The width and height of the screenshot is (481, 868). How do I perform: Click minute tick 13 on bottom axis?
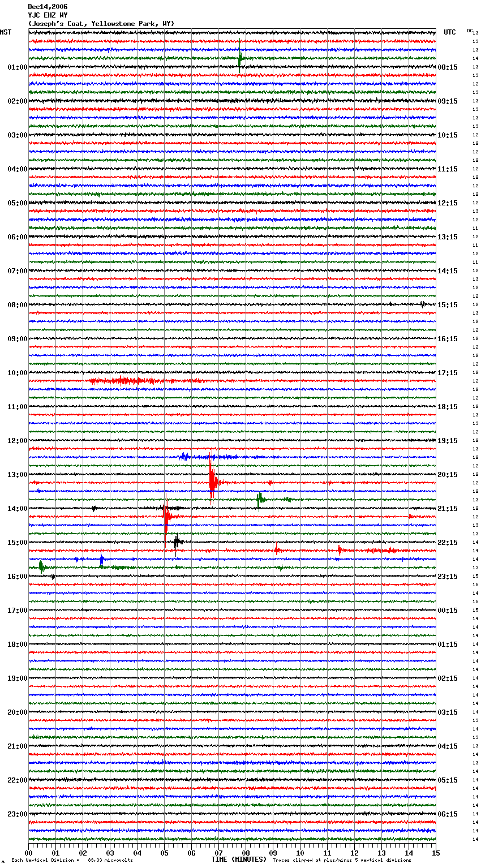tap(381, 853)
